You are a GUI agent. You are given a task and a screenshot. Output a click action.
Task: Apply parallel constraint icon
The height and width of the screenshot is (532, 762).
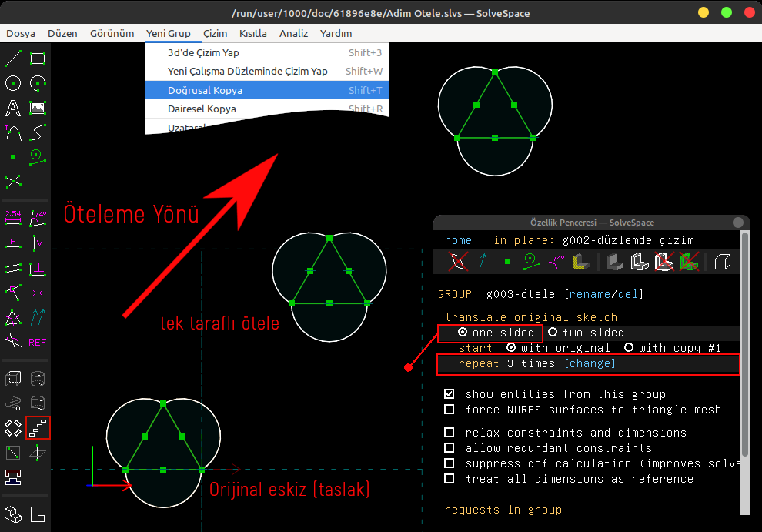(13, 268)
